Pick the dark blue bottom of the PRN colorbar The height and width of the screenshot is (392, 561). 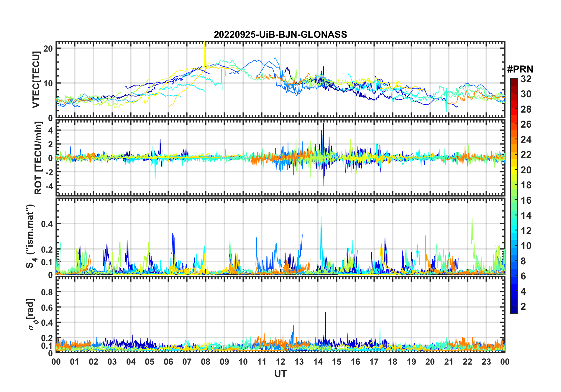click(514, 310)
